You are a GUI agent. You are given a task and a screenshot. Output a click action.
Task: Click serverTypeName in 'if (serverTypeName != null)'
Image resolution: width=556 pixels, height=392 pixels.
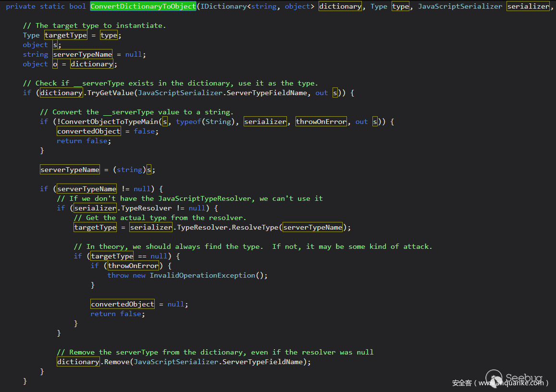click(x=87, y=189)
